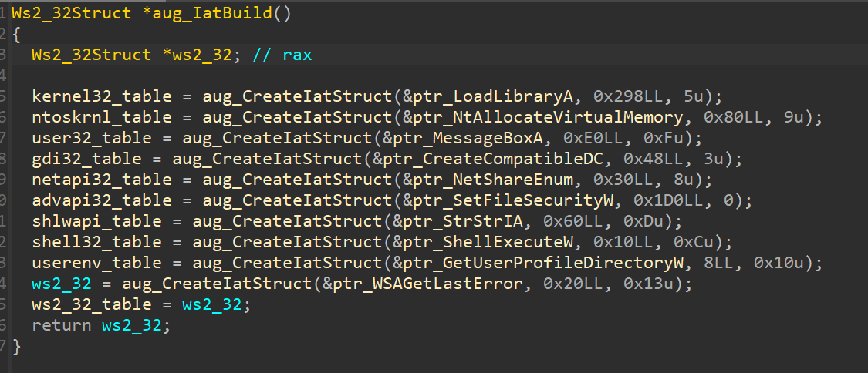868x373 pixels.
Task: Select Ws2_32Struct return type in signature
Action: pyautogui.click(x=72, y=12)
